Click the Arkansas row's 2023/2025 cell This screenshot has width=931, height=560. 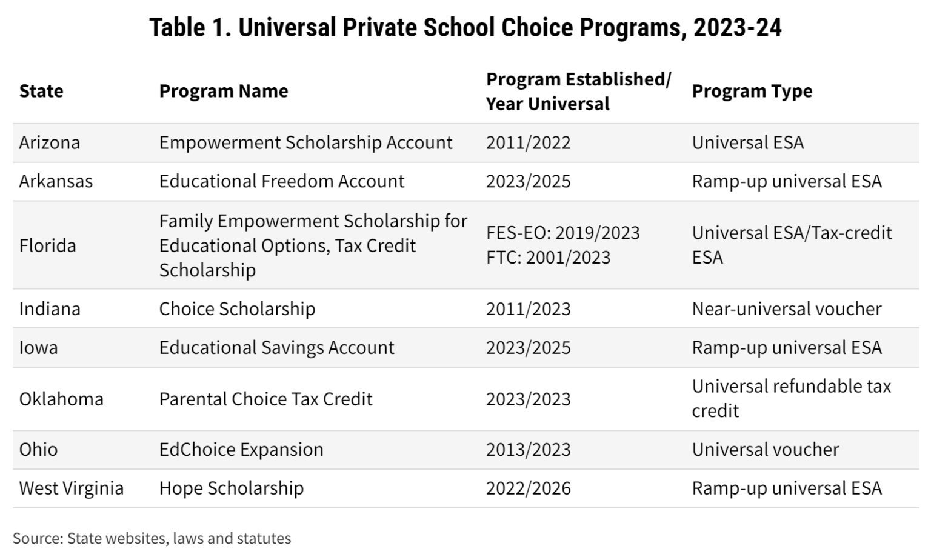[x=528, y=181]
